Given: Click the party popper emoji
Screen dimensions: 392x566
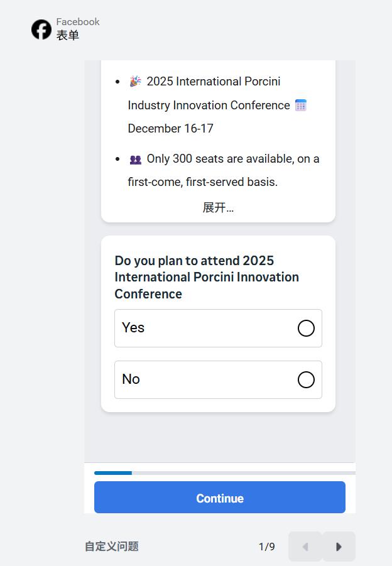Looking at the screenshot, I should coord(135,82).
